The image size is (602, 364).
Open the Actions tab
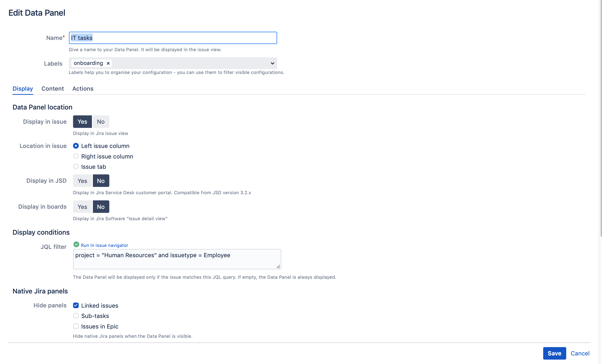pyautogui.click(x=83, y=89)
